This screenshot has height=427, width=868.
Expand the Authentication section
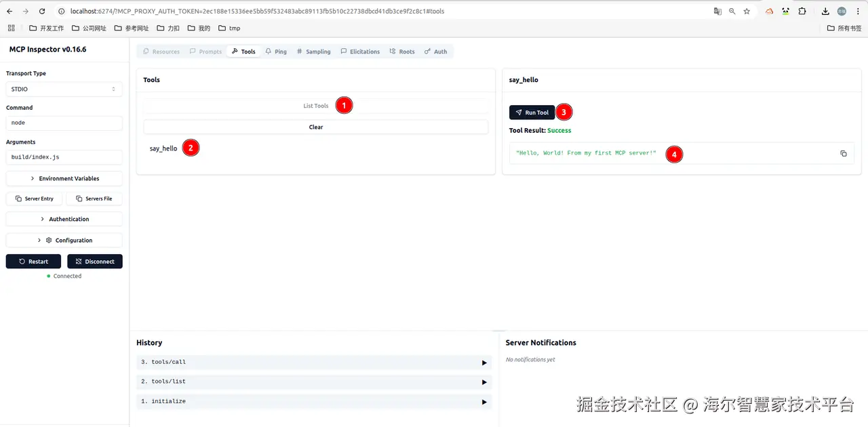click(64, 219)
